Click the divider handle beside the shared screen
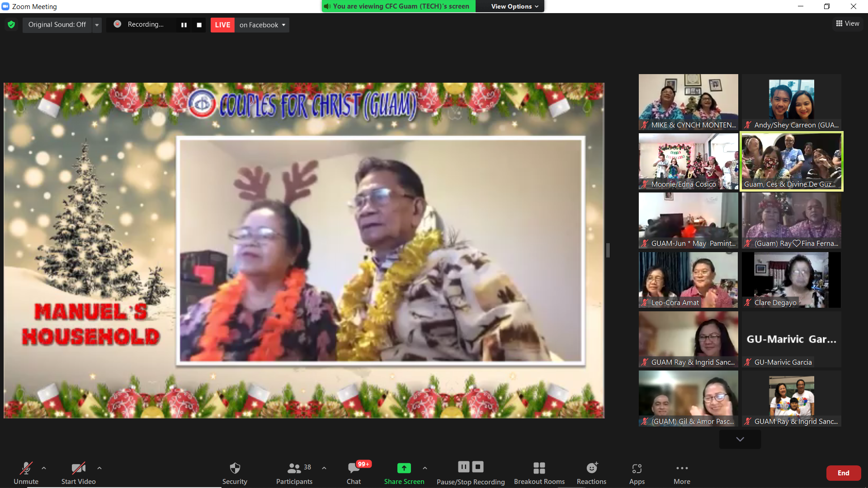Image resolution: width=868 pixels, height=488 pixels. [608, 250]
